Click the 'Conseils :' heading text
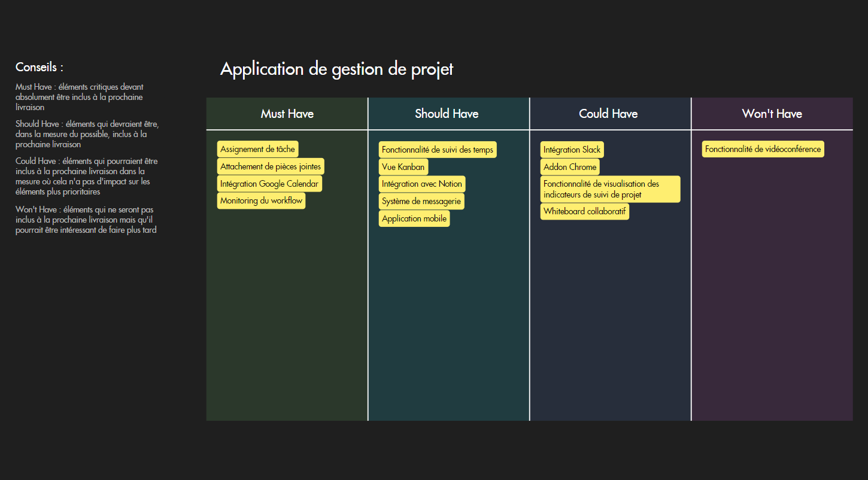This screenshot has width=868, height=480. (40, 67)
